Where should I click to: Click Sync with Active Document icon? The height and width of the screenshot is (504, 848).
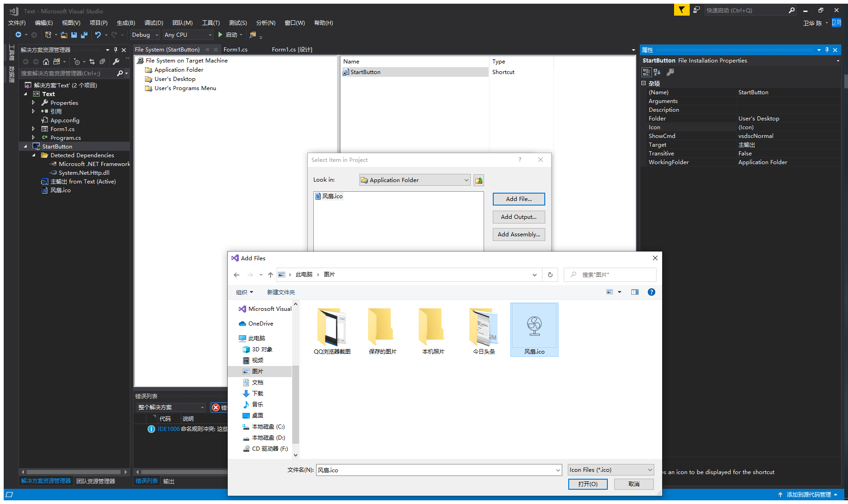[x=92, y=62]
